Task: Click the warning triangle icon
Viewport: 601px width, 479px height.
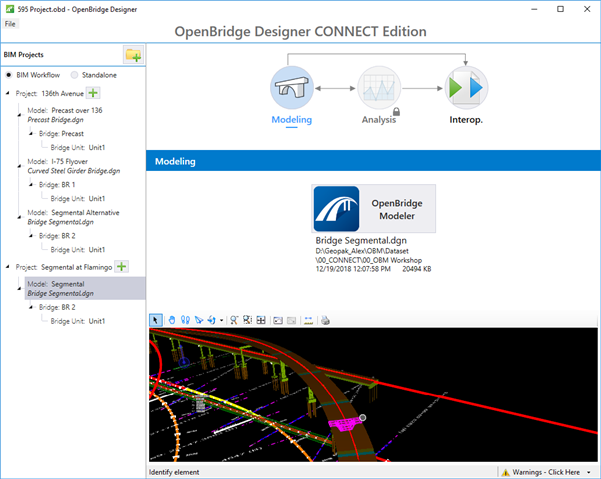Action: coord(505,472)
